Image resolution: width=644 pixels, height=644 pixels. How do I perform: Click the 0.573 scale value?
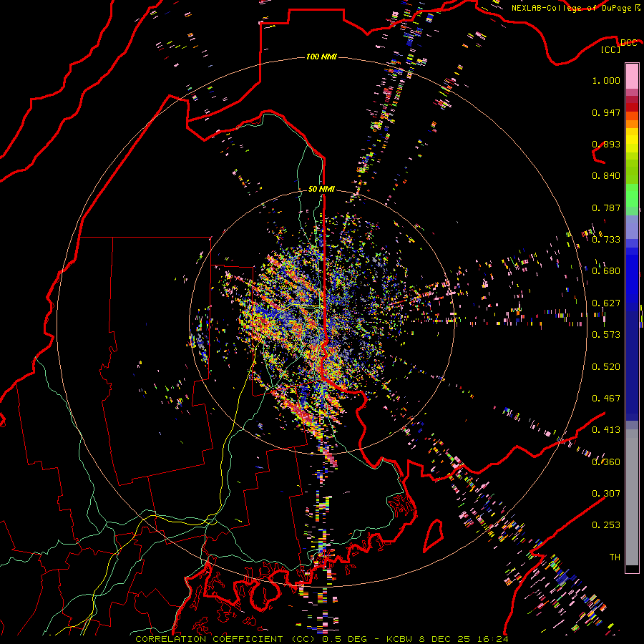tap(606, 335)
